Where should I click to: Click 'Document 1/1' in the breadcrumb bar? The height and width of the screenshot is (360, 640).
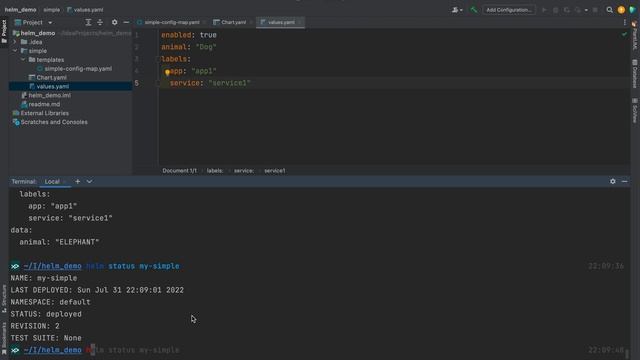click(179, 171)
